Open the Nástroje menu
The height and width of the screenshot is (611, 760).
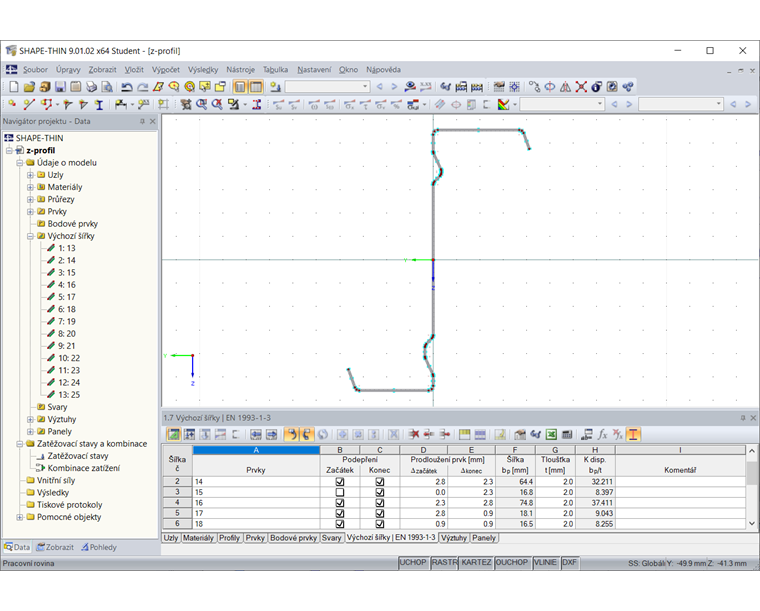(240, 70)
